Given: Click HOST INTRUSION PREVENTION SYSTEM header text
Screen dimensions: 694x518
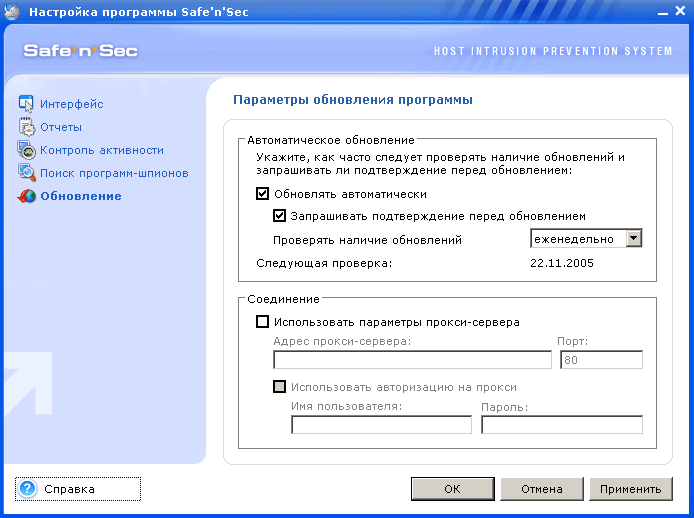Looking at the screenshot, I should click(x=553, y=51).
